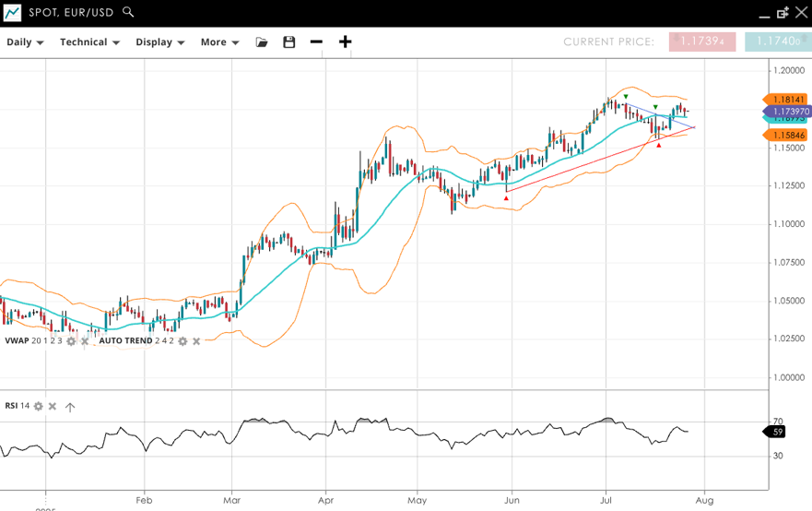Expand the Daily timeframe dropdown
Screen dimensions: 812x511
25,42
